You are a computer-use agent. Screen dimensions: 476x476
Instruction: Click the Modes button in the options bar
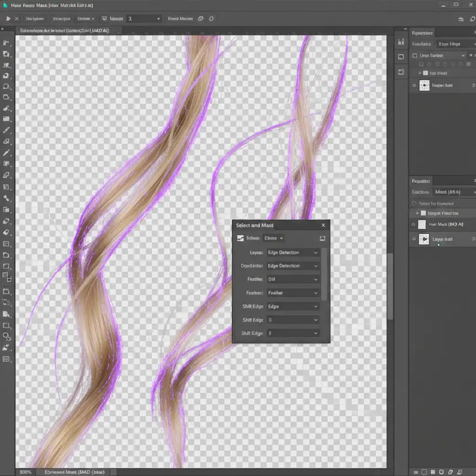pos(180,19)
